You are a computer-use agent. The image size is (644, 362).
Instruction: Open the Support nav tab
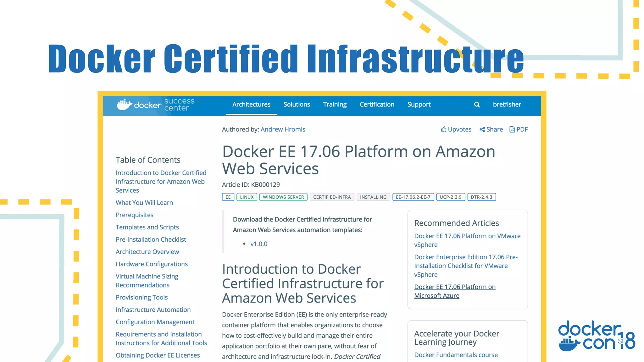pos(419,105)
